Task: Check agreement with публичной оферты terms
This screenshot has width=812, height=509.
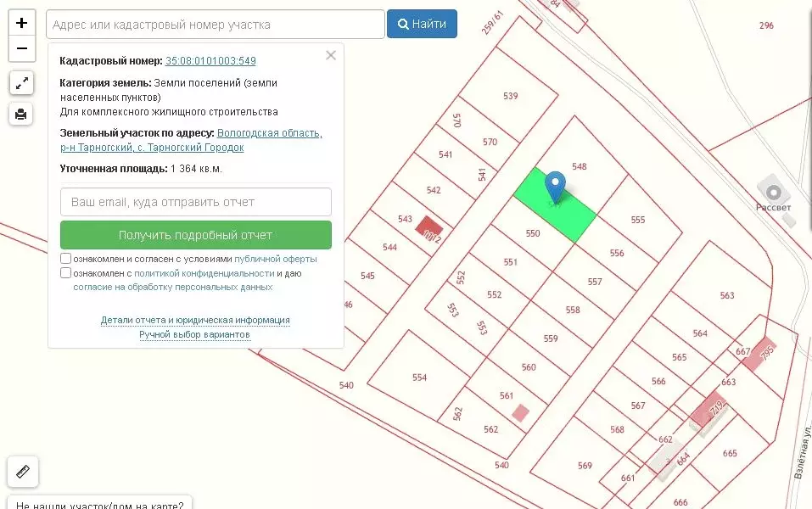Action: pyautogui.click(x=66, y=259)
